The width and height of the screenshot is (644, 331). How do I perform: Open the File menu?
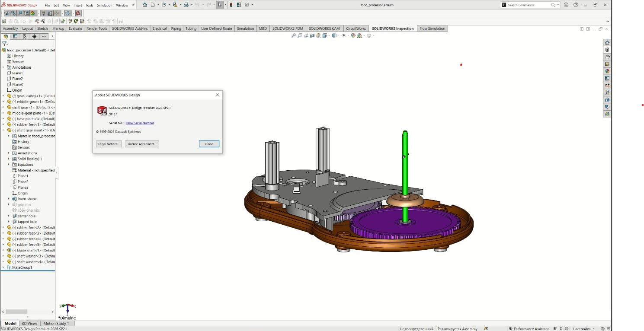tap(48, 5)
